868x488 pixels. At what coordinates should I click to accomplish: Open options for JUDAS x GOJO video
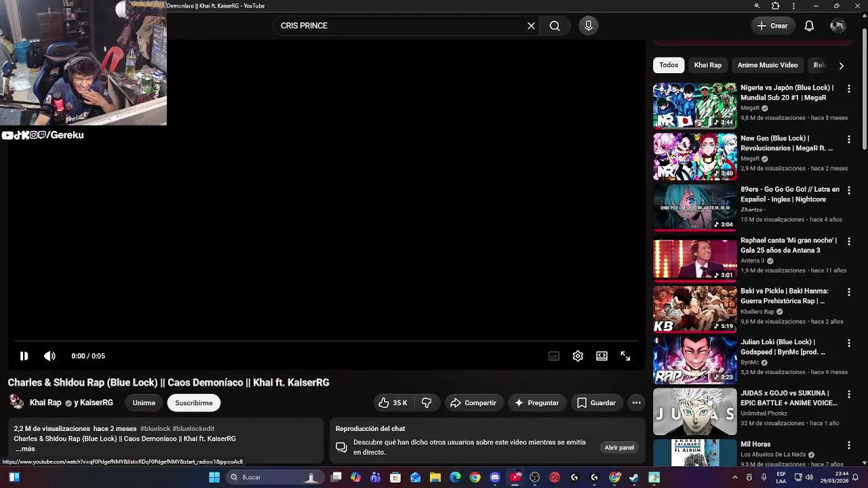848,394
